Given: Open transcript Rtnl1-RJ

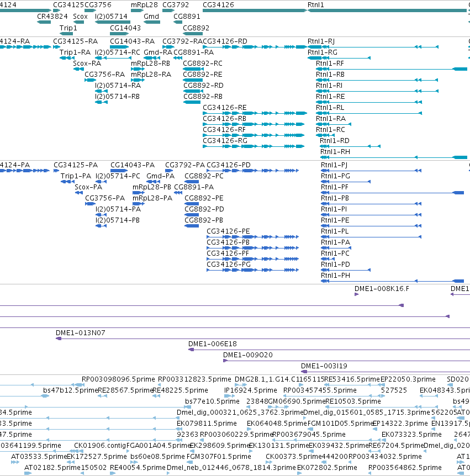Looking at the screenshot, I should [321, 41].
